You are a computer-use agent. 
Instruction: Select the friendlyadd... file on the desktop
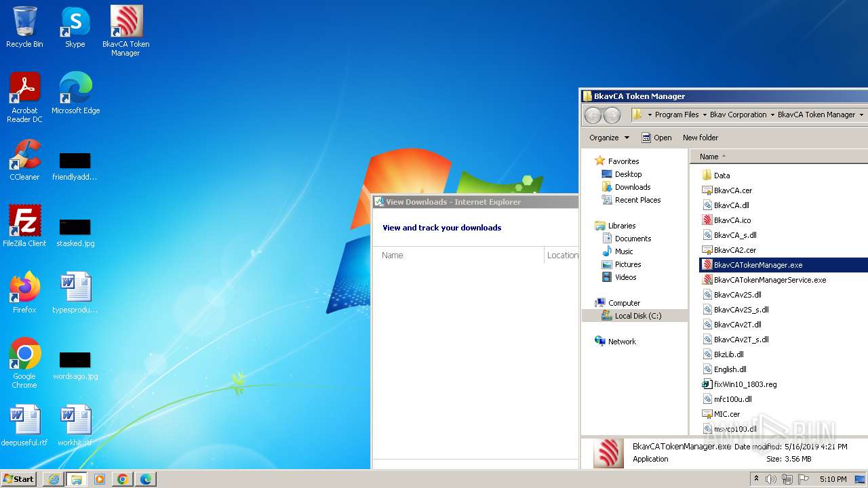(x=75, y=166)
